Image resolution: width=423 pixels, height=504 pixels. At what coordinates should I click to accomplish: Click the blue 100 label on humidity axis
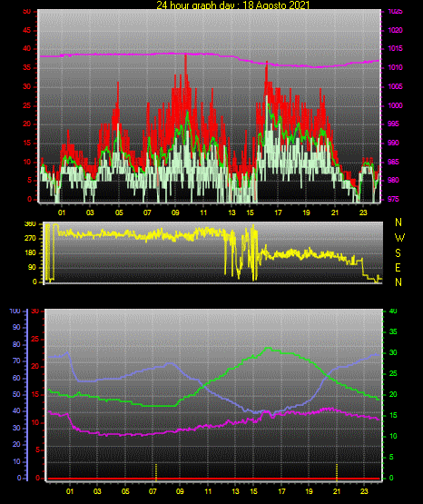15,311
